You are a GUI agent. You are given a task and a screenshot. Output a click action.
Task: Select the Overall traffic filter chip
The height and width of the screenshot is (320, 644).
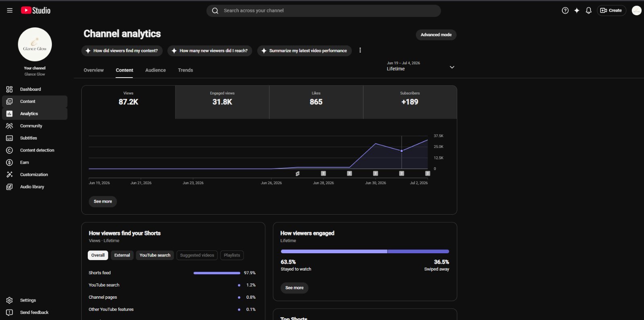(x=98, y=255)
